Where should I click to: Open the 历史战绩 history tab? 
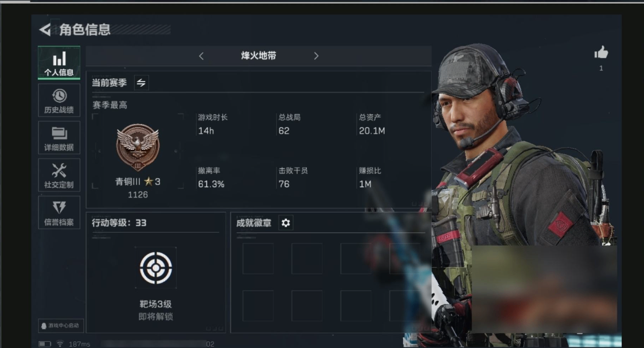(x=59, y=100)
